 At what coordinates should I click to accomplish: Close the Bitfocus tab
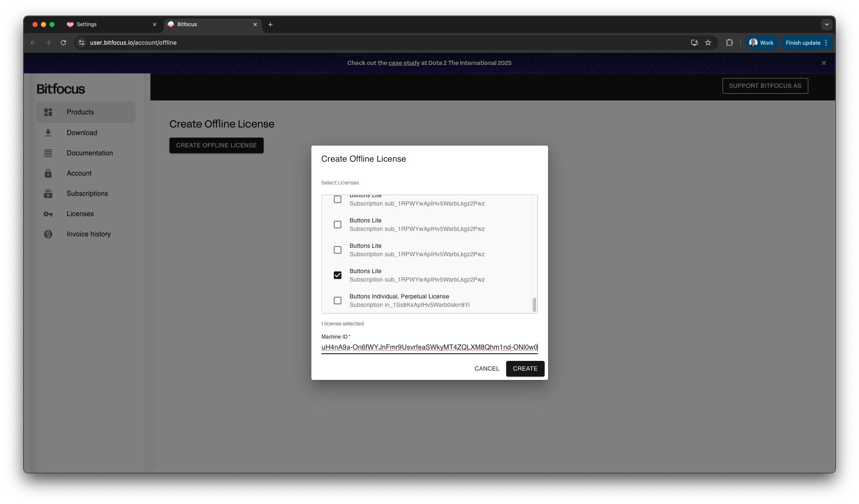pyautogui.click(x=255, y=24)
